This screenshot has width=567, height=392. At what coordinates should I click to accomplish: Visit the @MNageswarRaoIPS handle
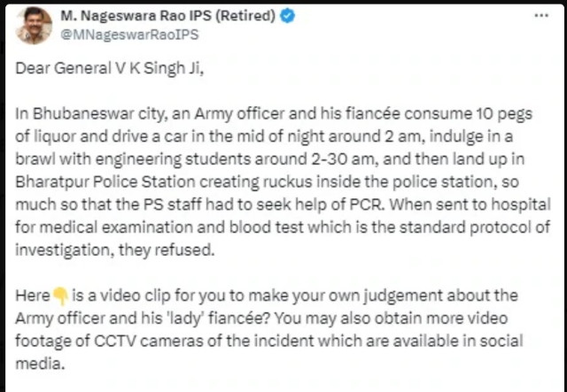pos(129,35)
